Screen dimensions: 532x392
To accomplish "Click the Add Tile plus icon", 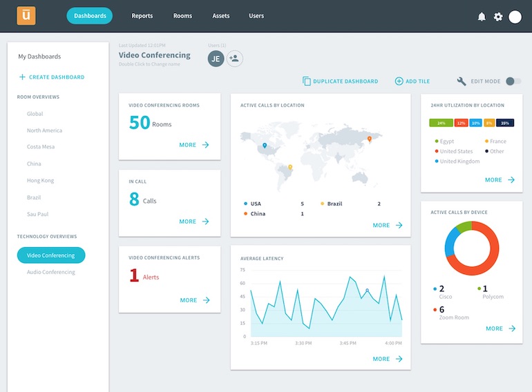I will tap(399, 81).
